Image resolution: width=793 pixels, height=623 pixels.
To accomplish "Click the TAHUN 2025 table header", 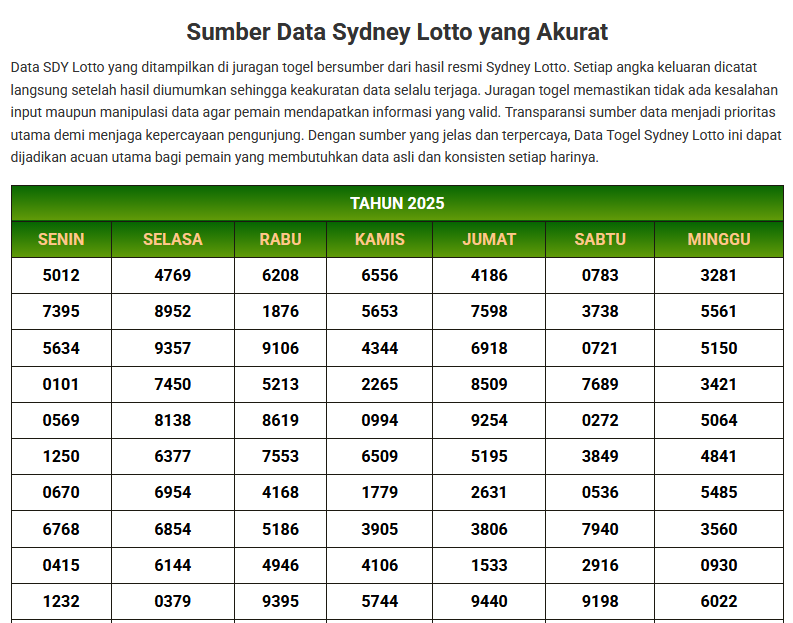I will [397, 203].
